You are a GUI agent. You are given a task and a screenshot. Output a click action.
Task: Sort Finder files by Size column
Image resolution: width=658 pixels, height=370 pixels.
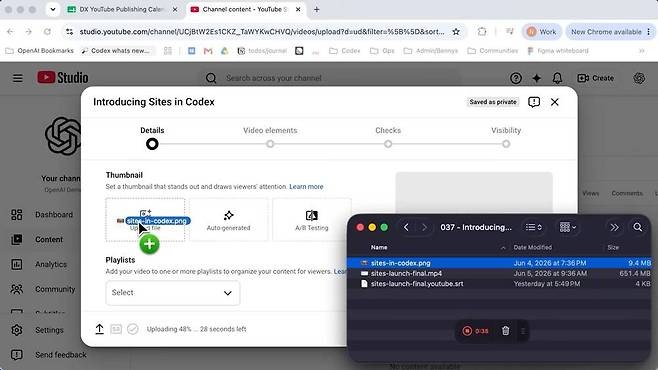pyautogui.click(x=613, y=248)
